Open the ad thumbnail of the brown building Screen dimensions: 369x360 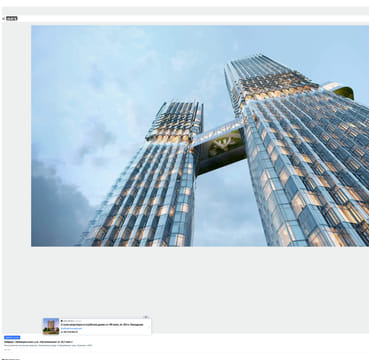click(x=51, y=326)
